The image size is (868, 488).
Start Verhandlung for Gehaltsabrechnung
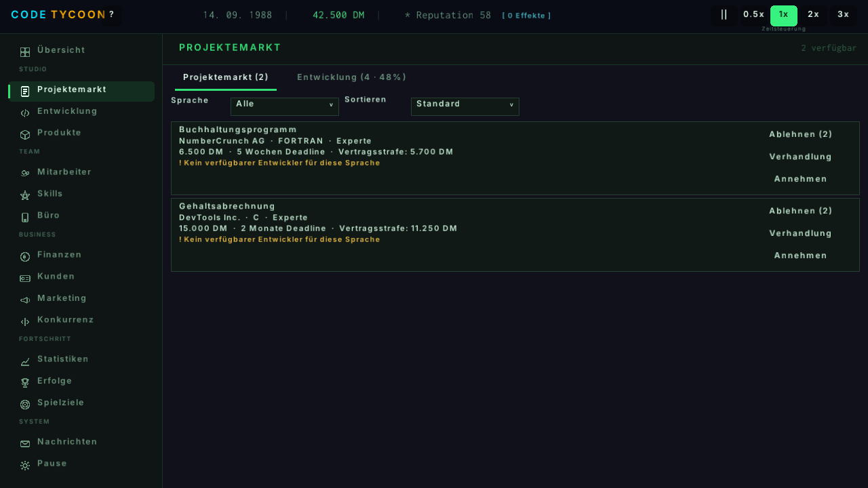coord(800,233)
